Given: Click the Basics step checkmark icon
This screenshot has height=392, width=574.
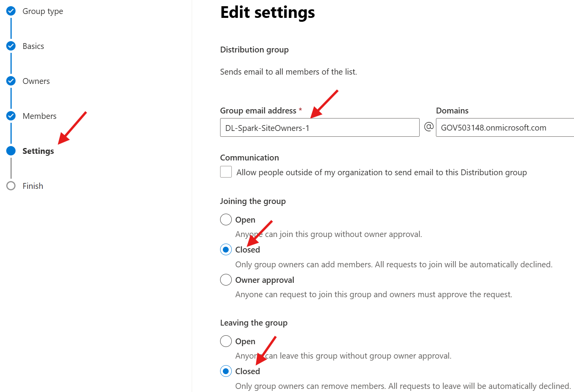Looking at the screenshot, I should point(11,46).
